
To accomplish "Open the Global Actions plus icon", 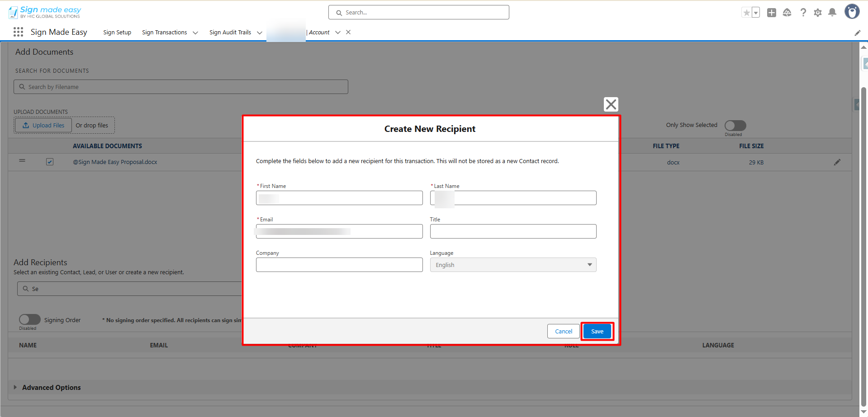I will [x=772, y=13].
